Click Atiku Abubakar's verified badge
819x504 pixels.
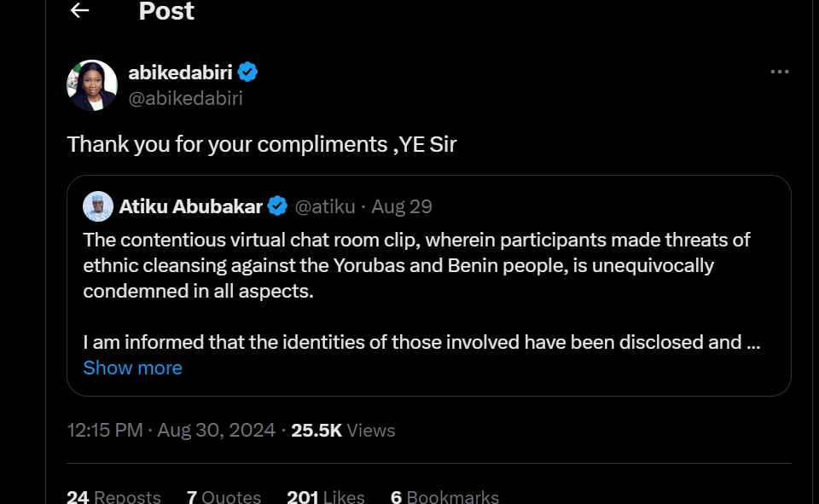pos(277,206)
